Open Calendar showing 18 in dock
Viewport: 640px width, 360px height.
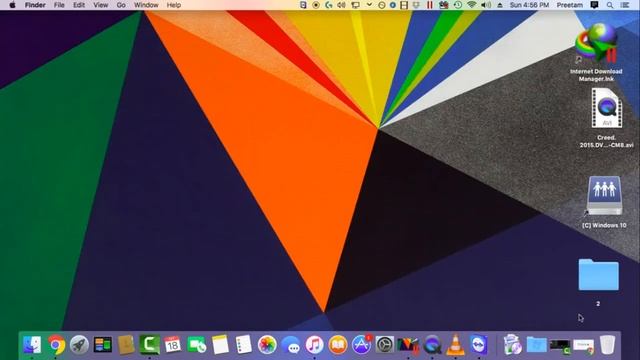[x=173, y=345]
